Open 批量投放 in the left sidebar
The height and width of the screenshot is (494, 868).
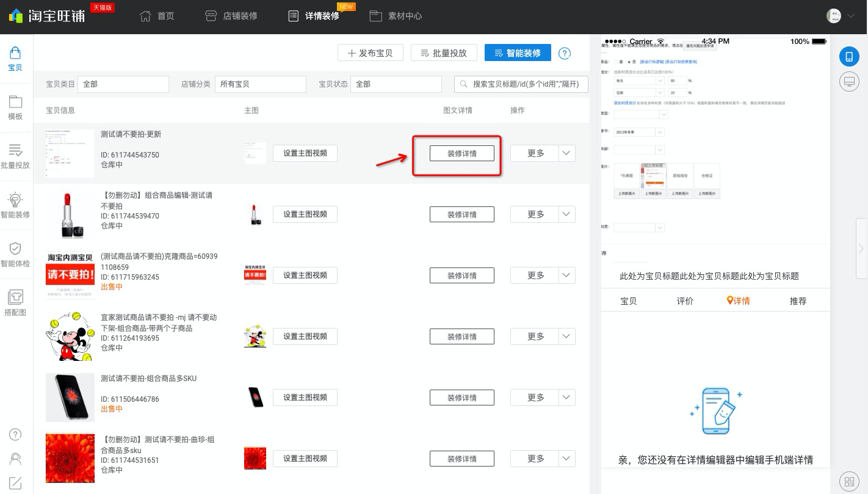tap(15, 156)
